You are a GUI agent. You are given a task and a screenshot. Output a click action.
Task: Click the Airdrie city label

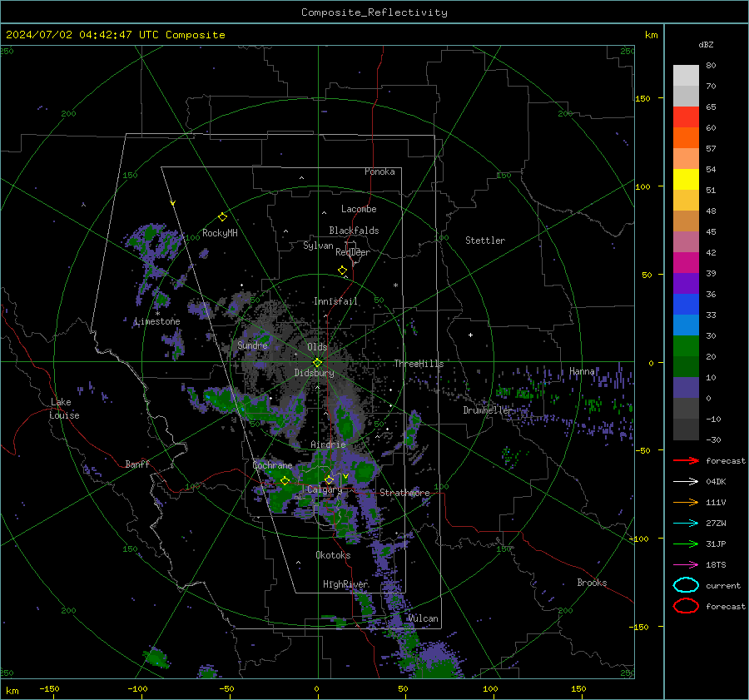(328, 444)
